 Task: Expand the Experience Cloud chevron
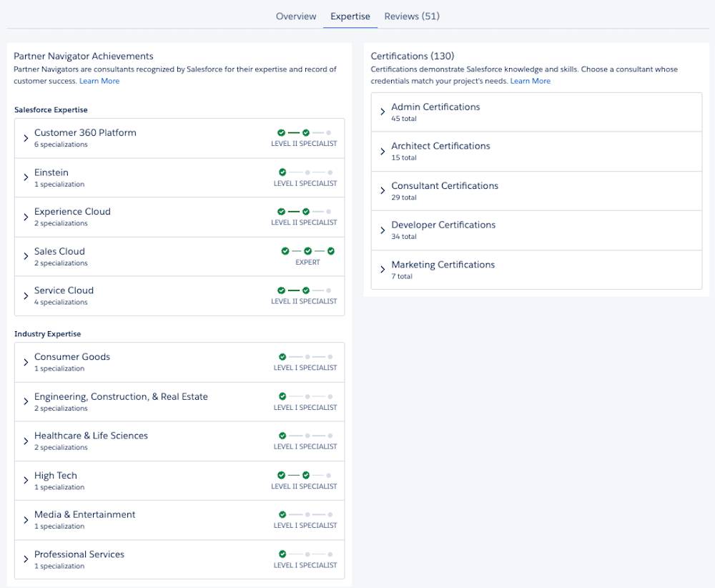[x=26, y=217]
